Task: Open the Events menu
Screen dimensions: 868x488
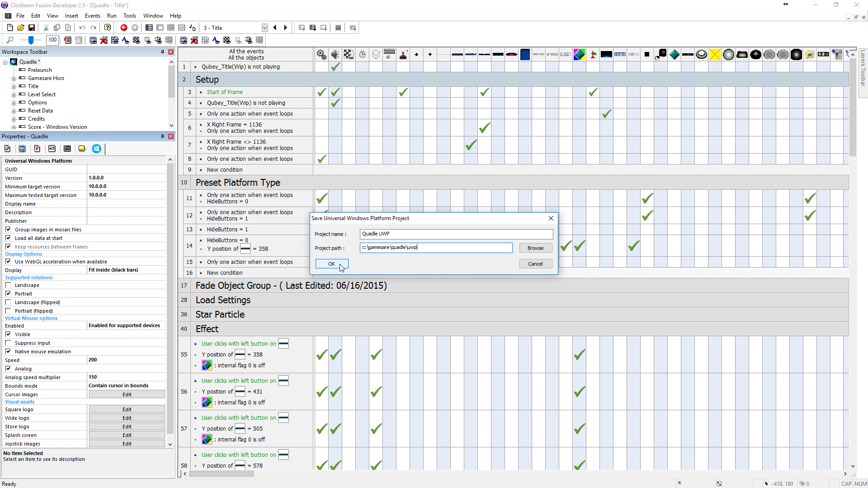Action: [x=92, y=15]
